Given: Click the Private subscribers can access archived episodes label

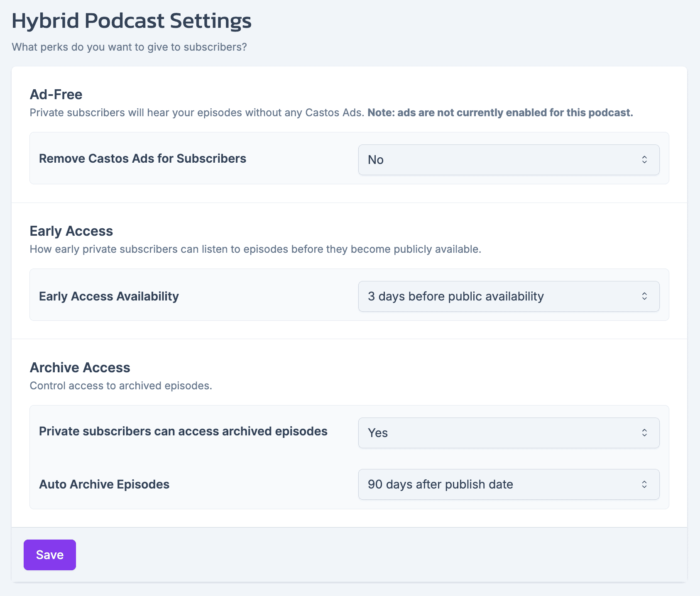Looking at the screenshot, I should pyautogui.click(x=183, y=431).
